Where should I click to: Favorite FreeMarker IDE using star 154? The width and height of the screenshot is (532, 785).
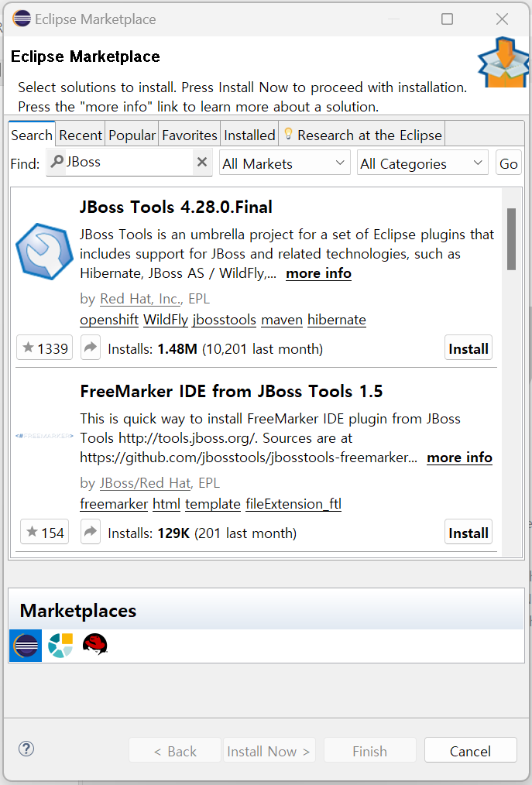tap(45, 532)
